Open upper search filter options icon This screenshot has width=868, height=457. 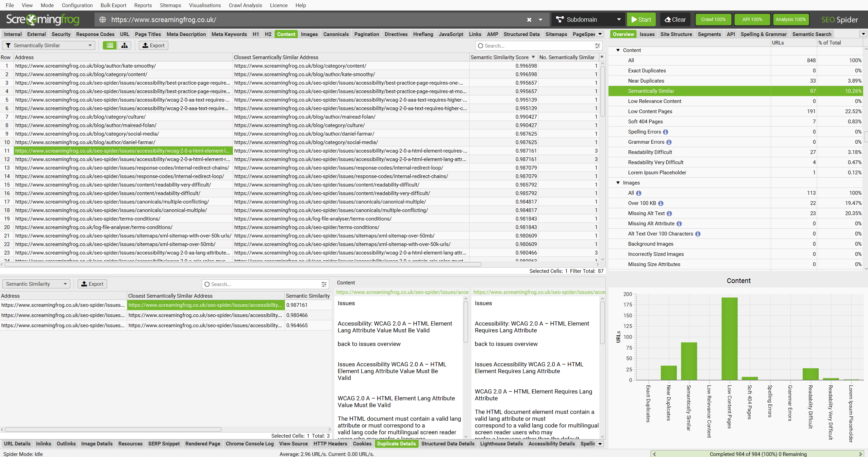[597, 46]
